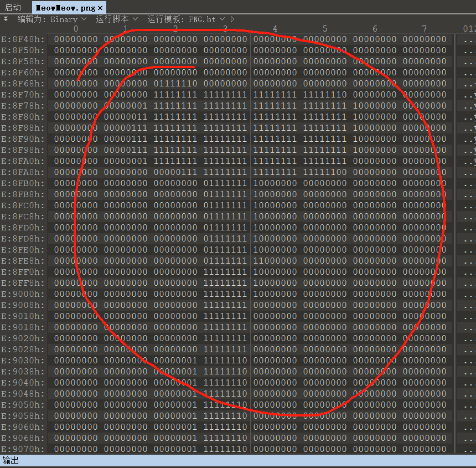The image size is (476, 468).
Task: Open the 编辑为: Binary dropdown
Action: pyautogui.click(x=51, y=19)
